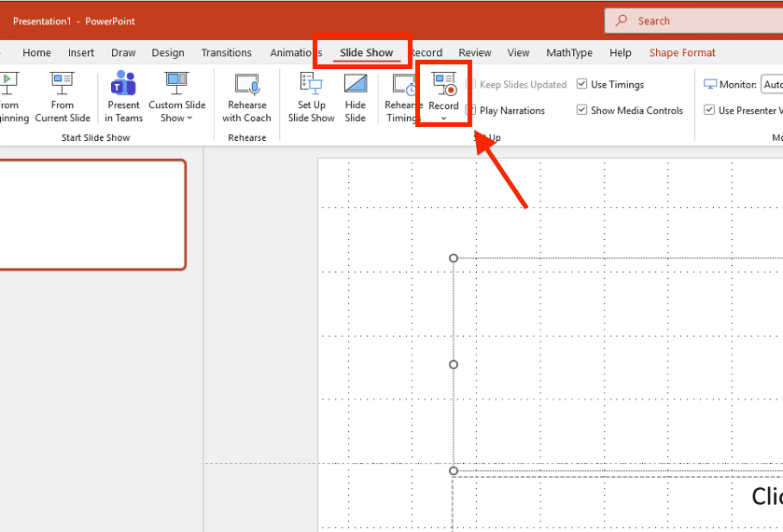Image resolution: width=783 pixels, height=532 pixels.
Task: Click the search magnifier icon
Action: pyautogui.click(x=622, y=21)
